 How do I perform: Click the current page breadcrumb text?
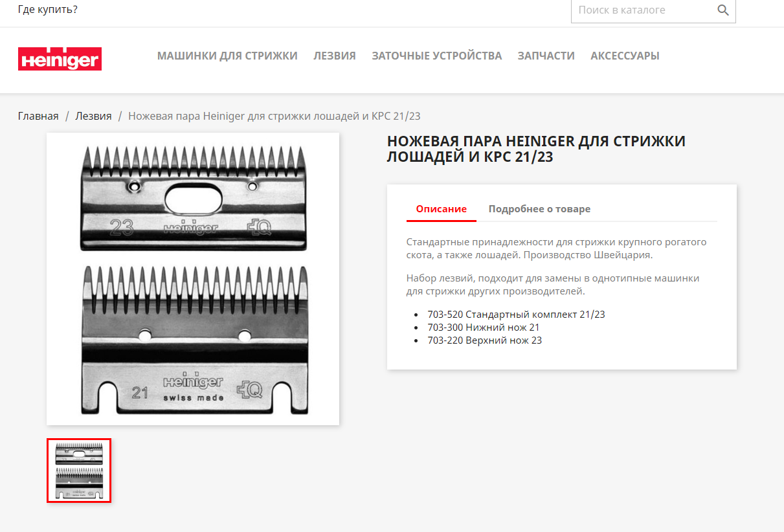click(274, 116)
